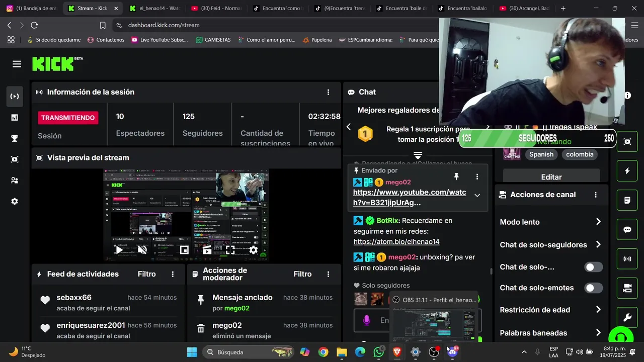
Task: Expand the pinned message chevron
Action: 477,195
